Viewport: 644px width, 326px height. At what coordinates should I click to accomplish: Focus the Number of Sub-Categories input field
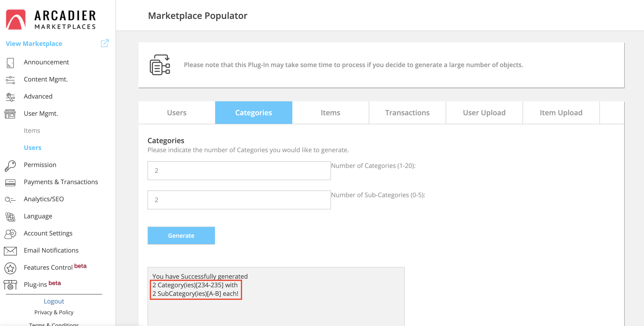point(239,200)
